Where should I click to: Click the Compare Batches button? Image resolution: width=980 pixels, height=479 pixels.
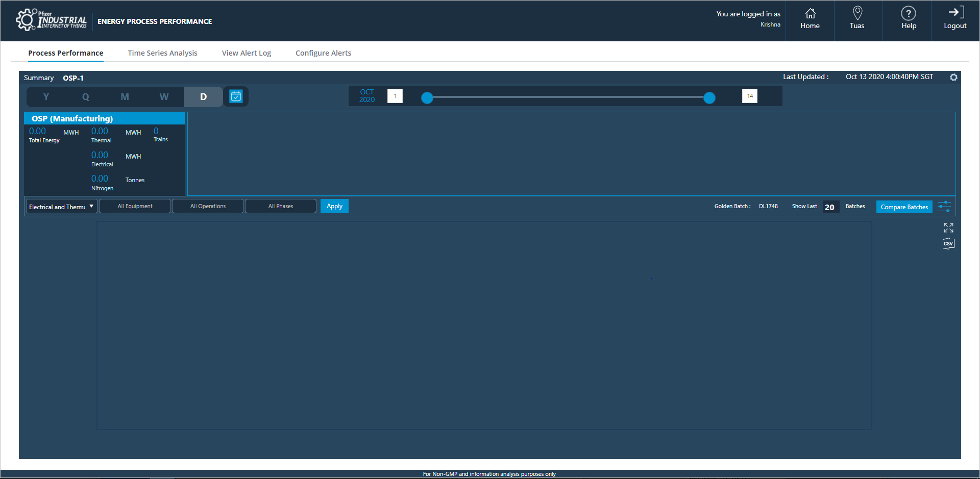(904, 207)
